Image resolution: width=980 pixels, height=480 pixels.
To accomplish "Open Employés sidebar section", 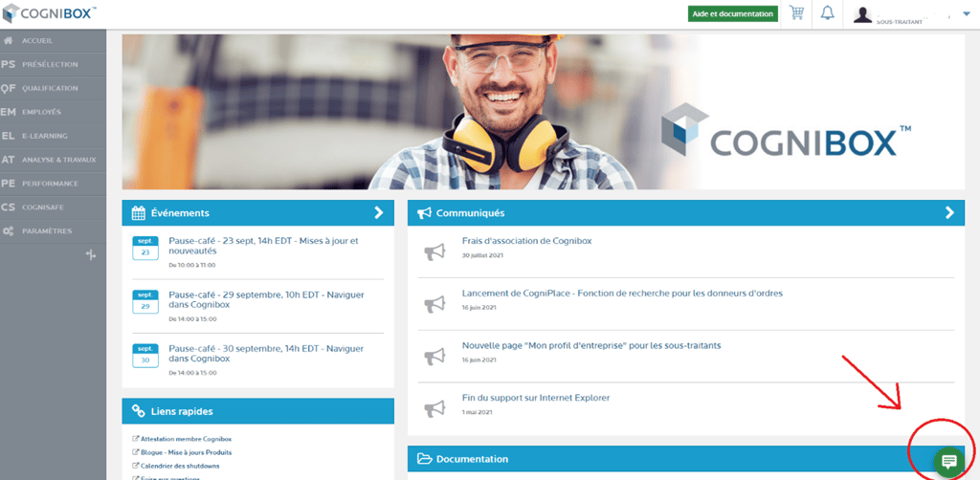I will point(54,112).
